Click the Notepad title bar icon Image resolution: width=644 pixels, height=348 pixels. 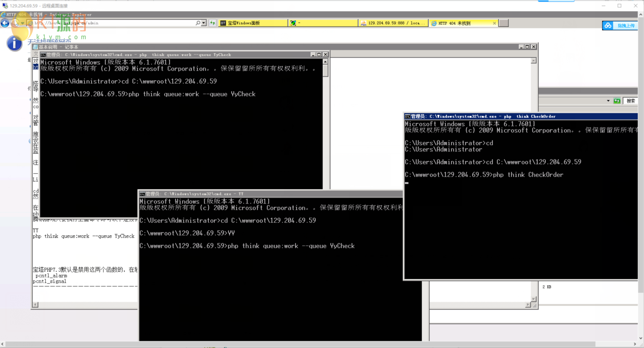[x=35, y=47]
